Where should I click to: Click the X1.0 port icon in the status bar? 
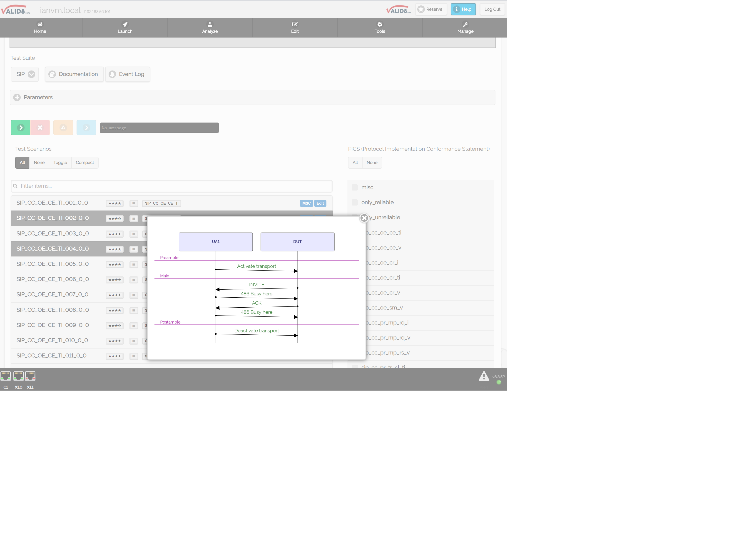click(18, 376)
